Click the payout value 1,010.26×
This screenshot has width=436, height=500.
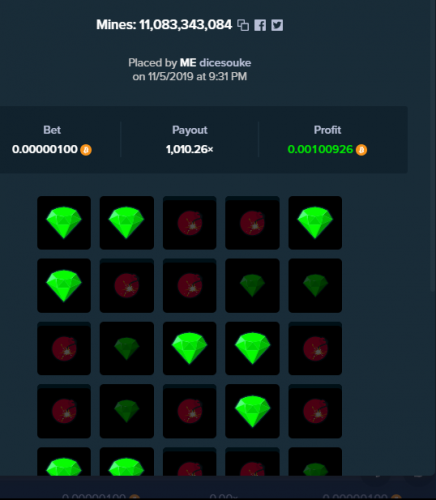190,149
